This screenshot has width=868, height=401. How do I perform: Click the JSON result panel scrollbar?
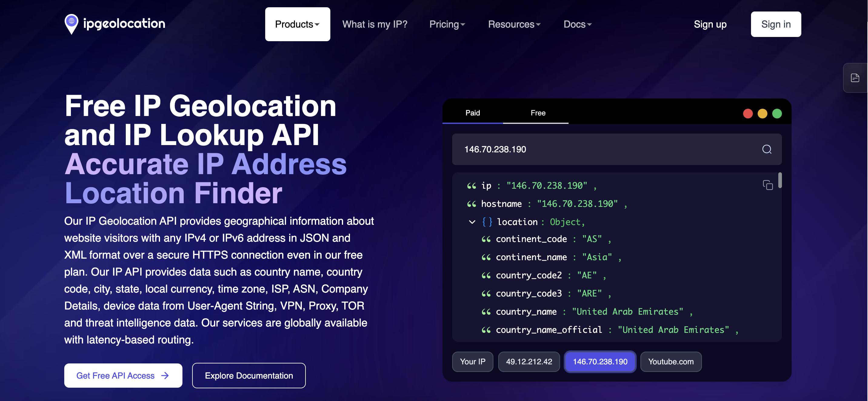click(780, 181)
